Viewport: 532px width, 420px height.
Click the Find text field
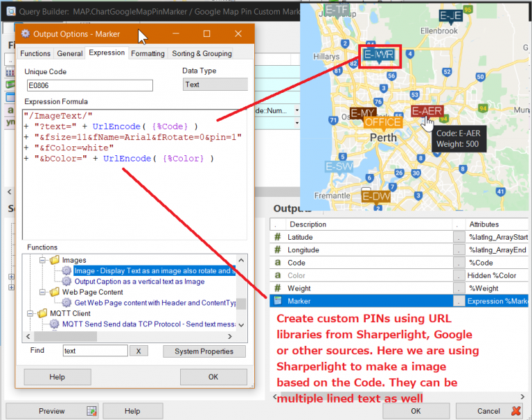coord(96,351)
